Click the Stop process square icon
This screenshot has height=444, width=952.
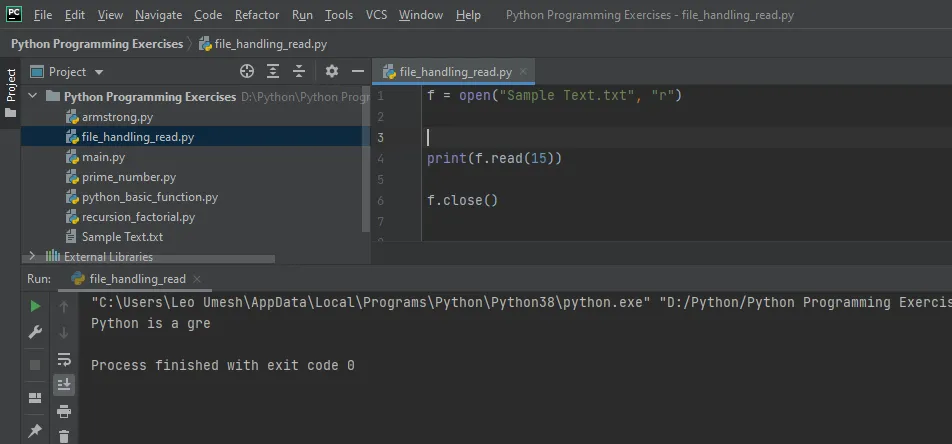pyautogui.click(x=35, y=364)
